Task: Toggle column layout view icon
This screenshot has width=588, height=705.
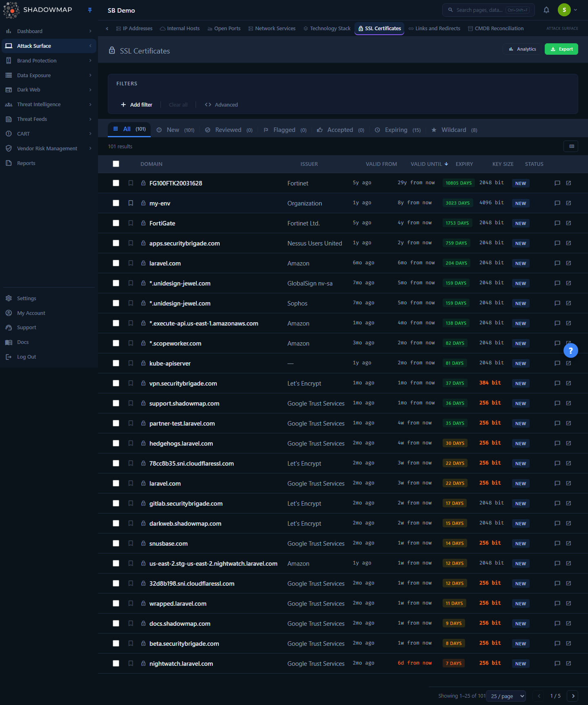Action: [x=571, y=146]
